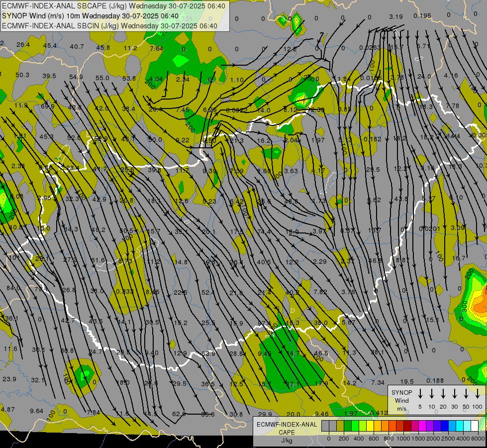The height and width of the screenshot is (448, 487).
Task: Click the 3.19 value on the map
Action: pyautogui.click(x=395, y=17)
